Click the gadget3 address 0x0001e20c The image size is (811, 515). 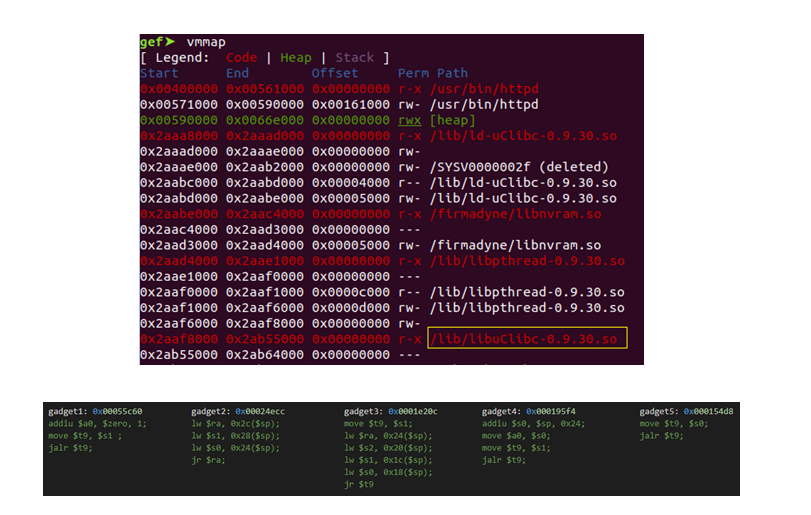(413, 412)
